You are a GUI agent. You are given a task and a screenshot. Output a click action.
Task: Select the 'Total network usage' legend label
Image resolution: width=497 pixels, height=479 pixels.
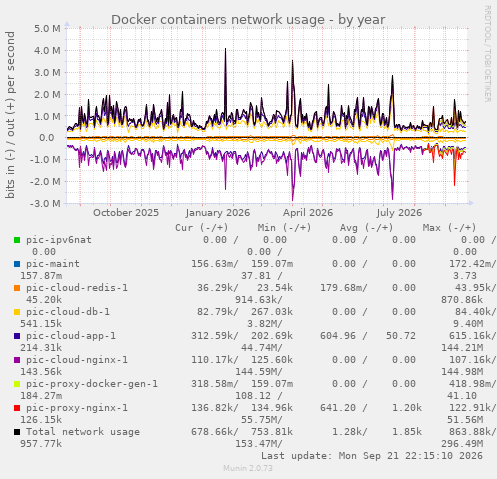click(x=83, y=432)
